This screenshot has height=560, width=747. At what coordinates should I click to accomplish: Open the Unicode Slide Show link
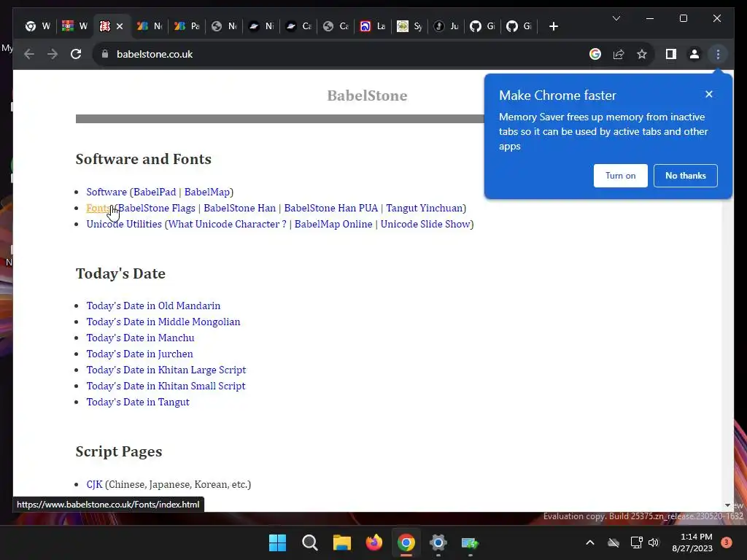(425, 224)
